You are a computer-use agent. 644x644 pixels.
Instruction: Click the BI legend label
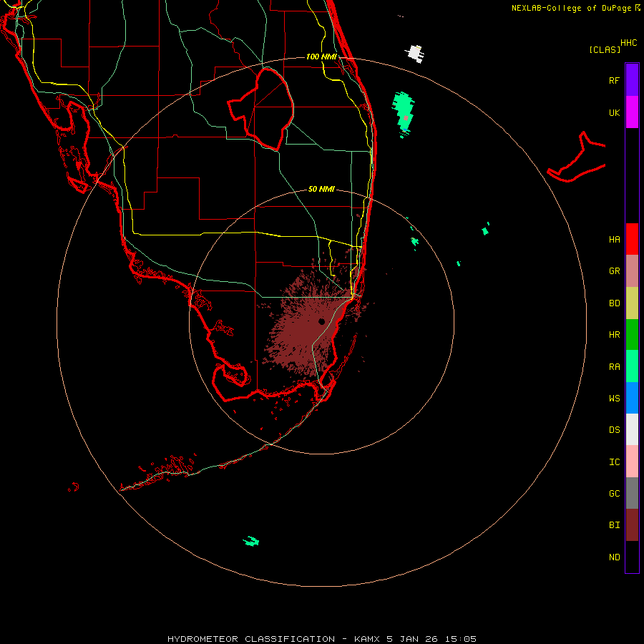point(614,525)
